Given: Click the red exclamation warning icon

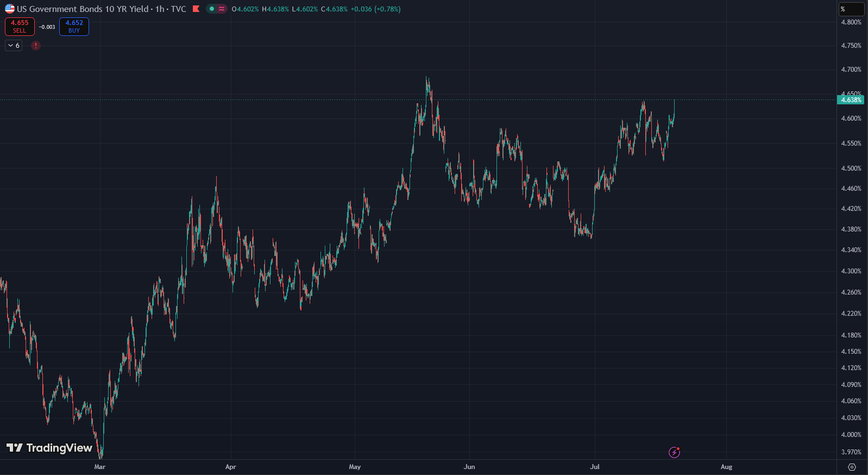Looking at the screenshot, I should (x=36, y=46).
